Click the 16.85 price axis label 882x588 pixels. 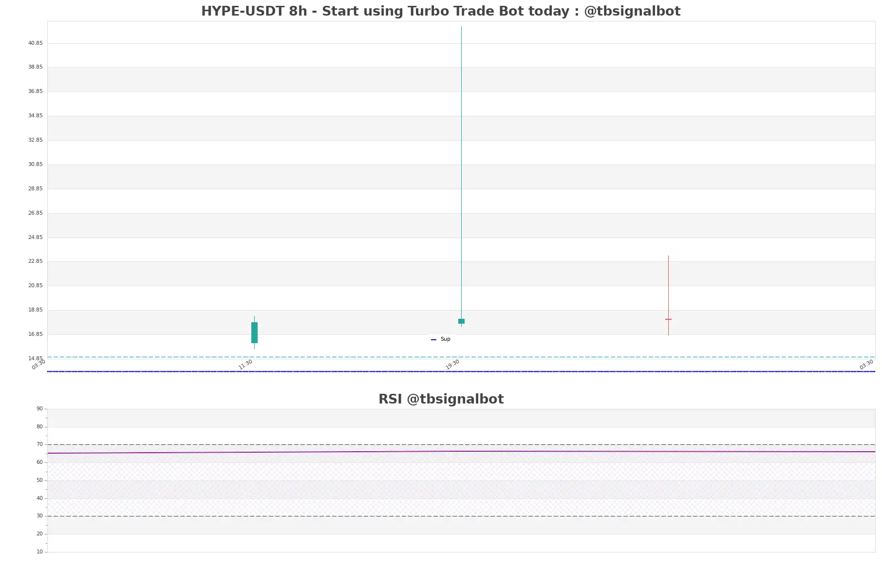[35, 334]
